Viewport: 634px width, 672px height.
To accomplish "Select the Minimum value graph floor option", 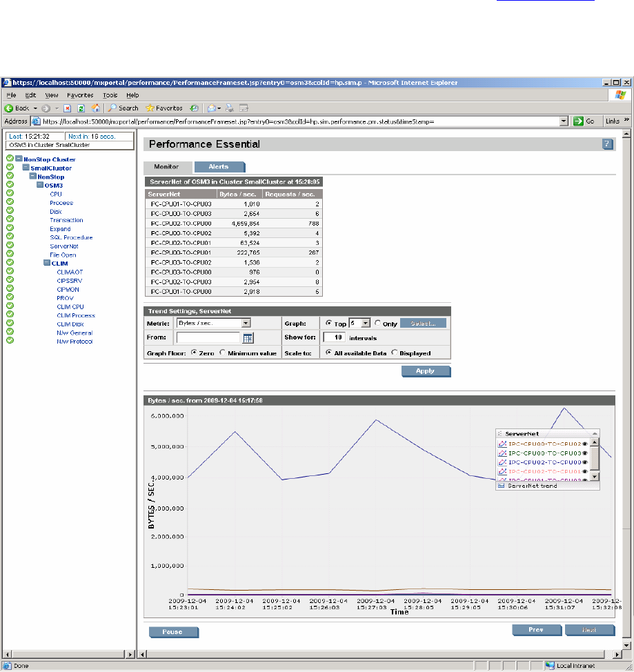I will (223, 353).
